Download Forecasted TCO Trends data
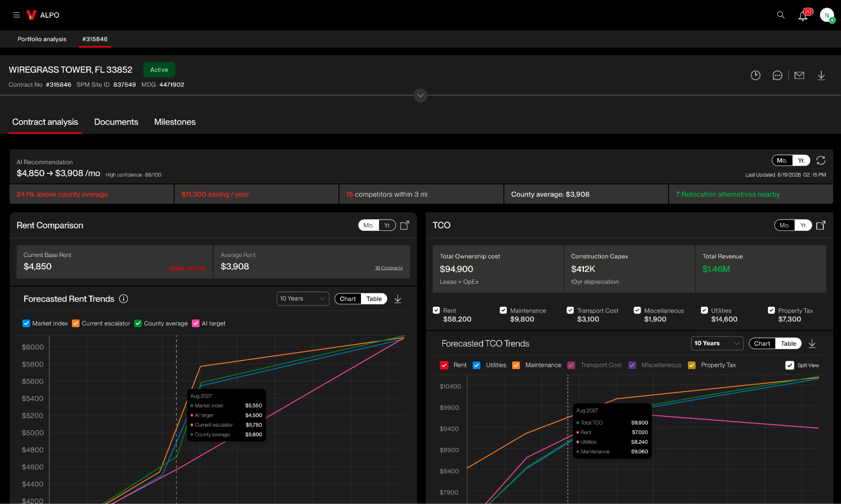Viewport: 841px width, 504px height. coord(812,343)
